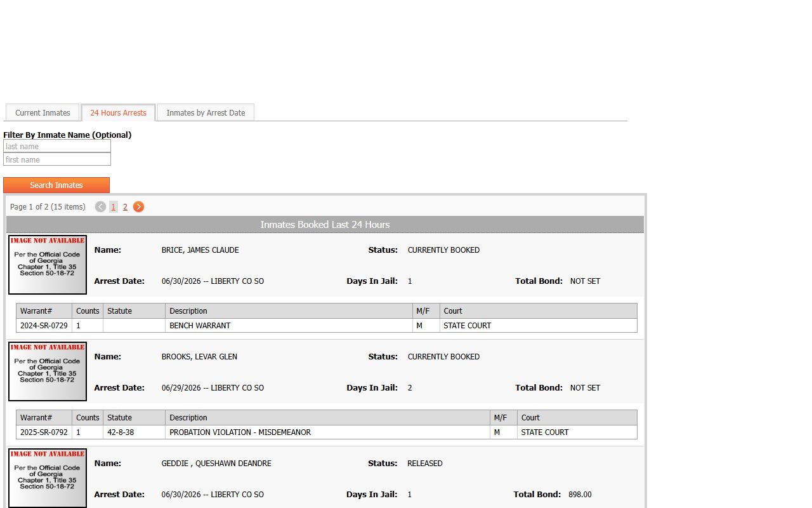
Task: Click warrant number 2025-SR-0792
Action: point(44,432)
